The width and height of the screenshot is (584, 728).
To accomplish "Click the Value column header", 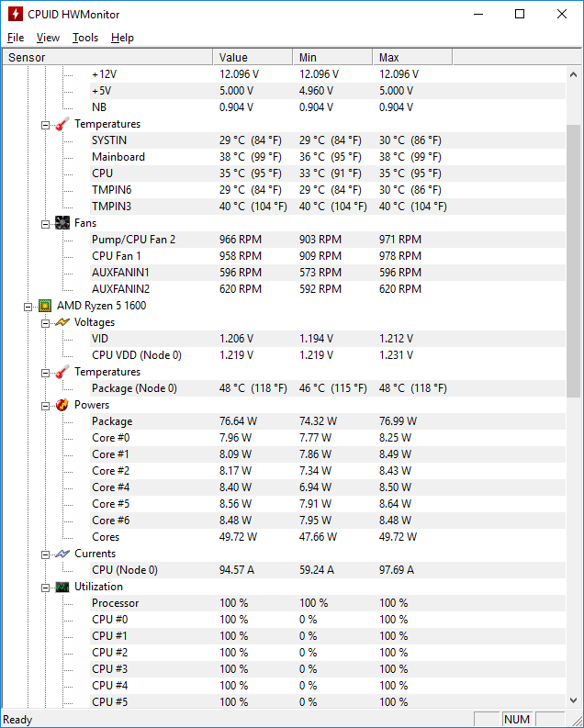I will tap(253, 57).
